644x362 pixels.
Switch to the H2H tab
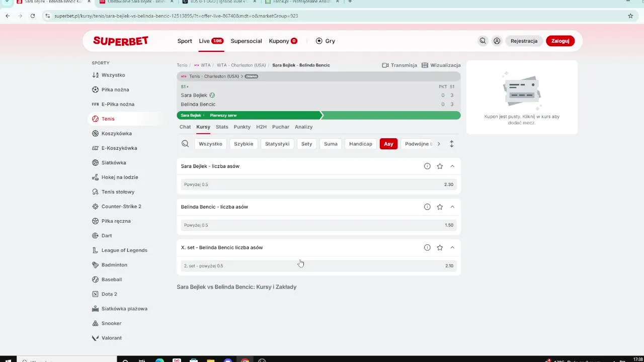(x=261, y=127)
